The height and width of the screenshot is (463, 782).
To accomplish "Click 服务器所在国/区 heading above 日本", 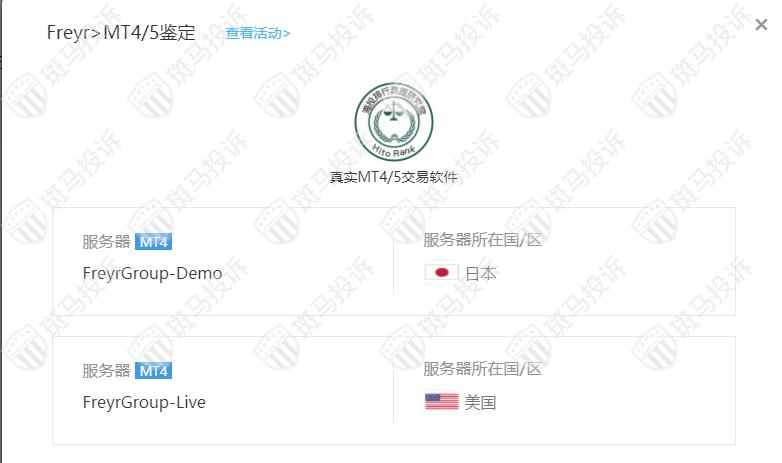I will pos(482,240).
